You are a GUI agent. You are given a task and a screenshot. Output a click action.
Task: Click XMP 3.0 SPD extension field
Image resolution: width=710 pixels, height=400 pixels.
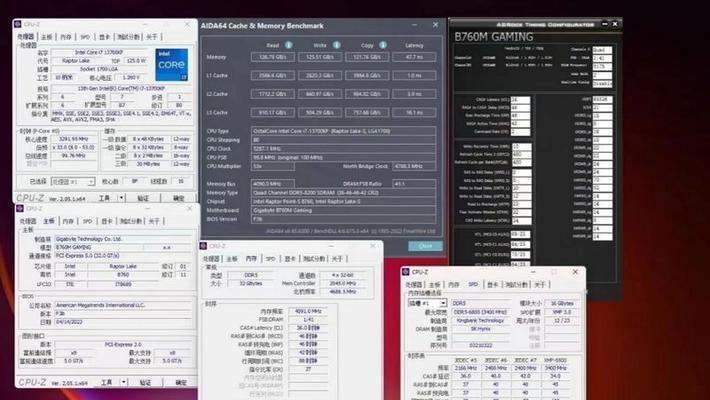[561, 312]
